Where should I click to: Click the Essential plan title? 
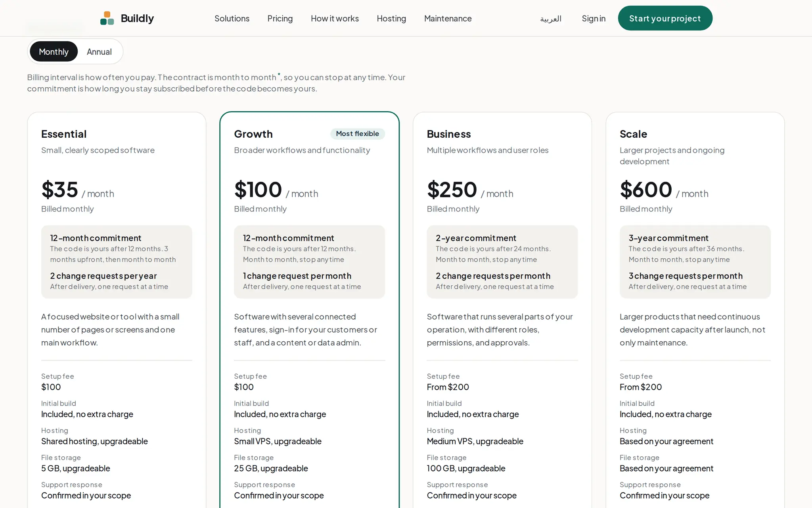[x=64, y=134]
